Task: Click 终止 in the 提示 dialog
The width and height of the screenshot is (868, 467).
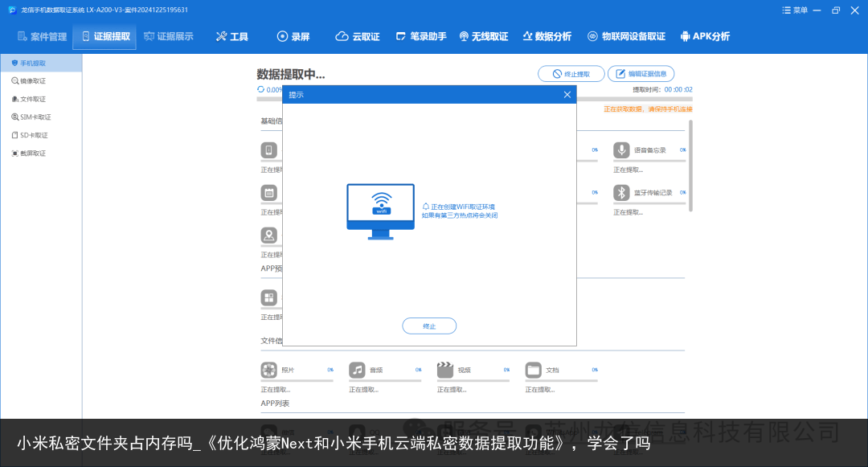Action: [429, 326]
